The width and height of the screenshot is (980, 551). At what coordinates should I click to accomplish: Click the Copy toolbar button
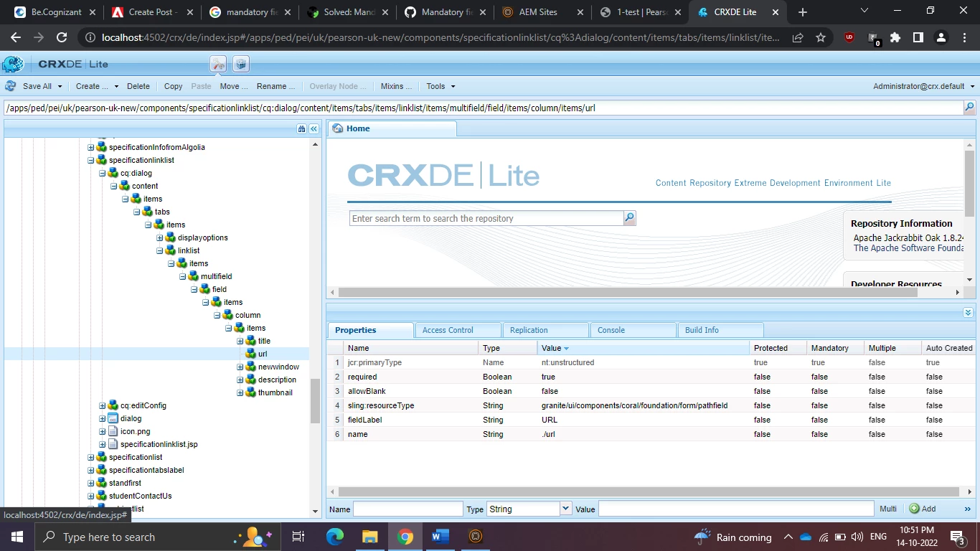point(173,86)
